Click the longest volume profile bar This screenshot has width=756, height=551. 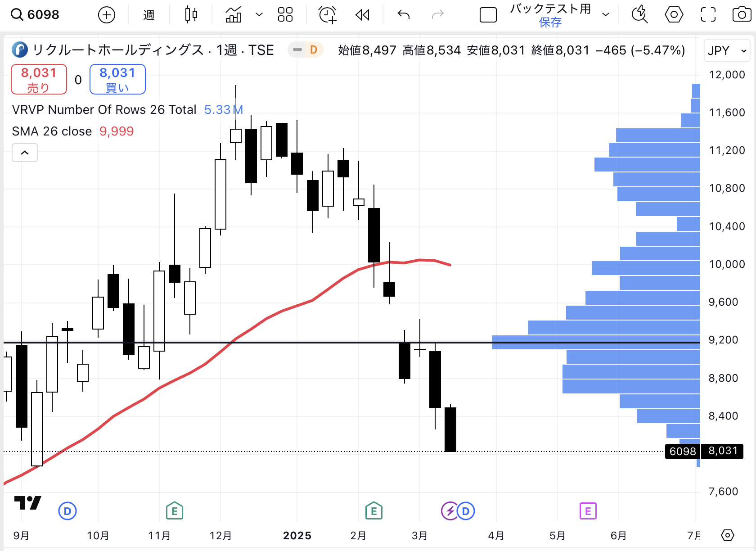[x=596, y=342]
